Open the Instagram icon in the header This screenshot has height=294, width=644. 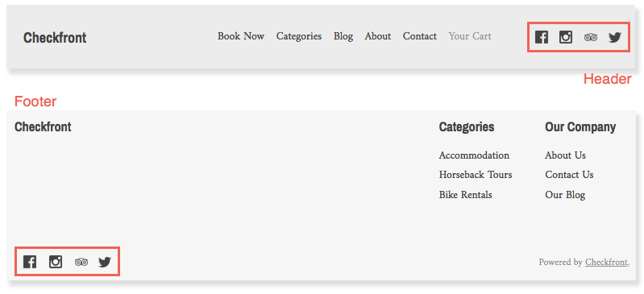pyautogui.click(x=566, y=37)
